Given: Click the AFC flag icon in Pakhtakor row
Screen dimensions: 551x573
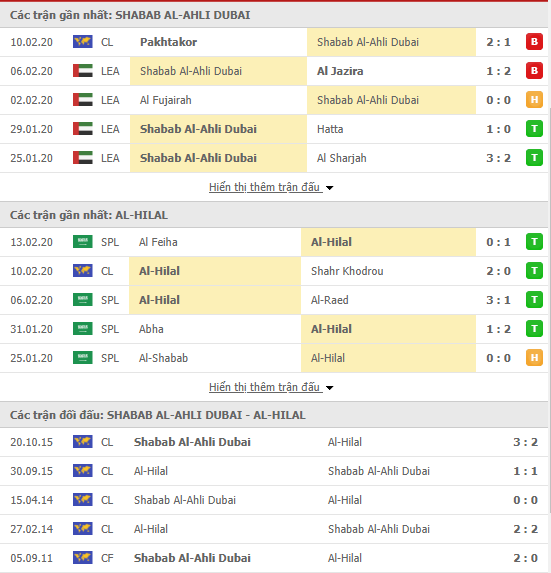Looking at the screenshot, I should pos(83,42).
